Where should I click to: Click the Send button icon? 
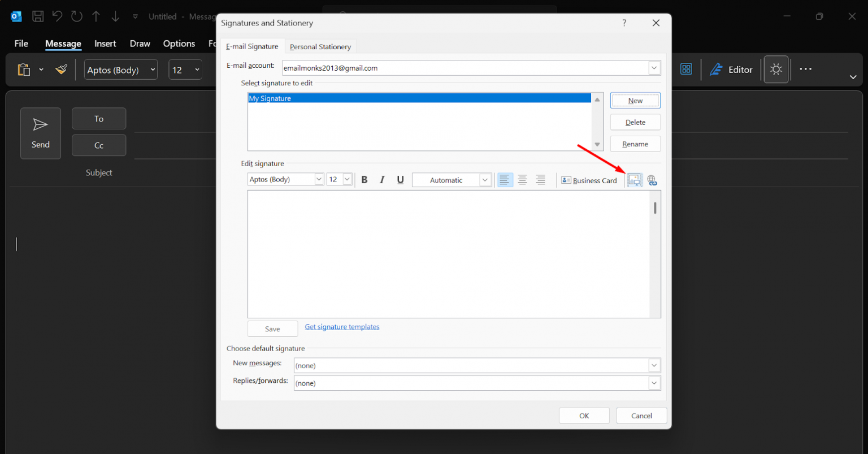[40, 126]
